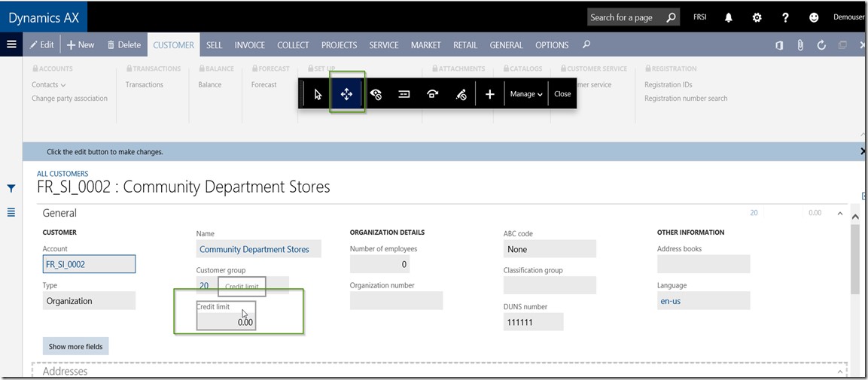Open the GENERAL ribbon tab
The width and height of the screenshot is (868, 380).
click(506, 45)
